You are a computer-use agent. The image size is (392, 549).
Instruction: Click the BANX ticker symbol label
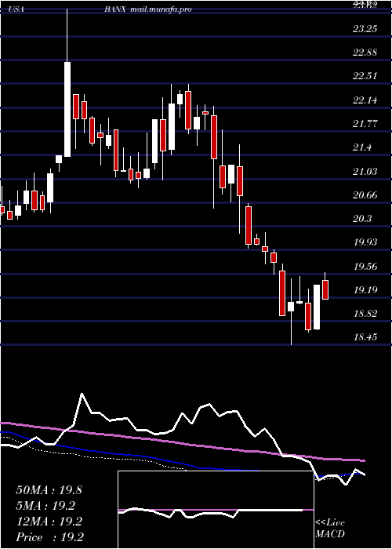click(x=115, y=9)
